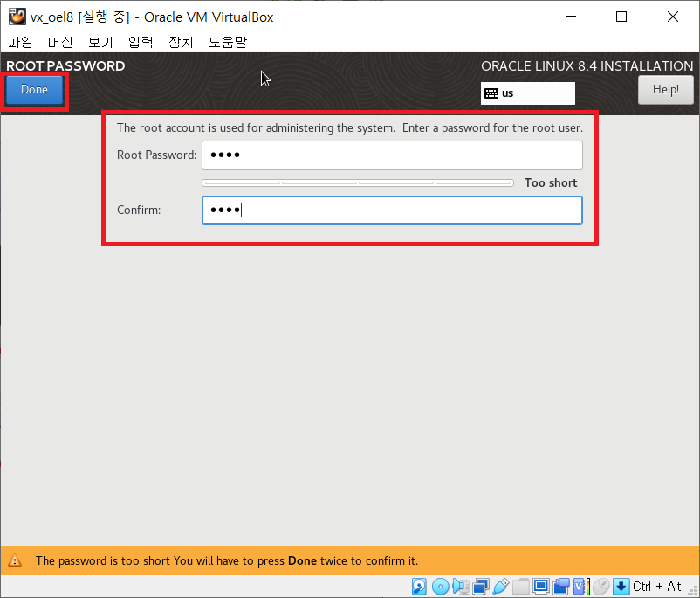700x598 pixels.
Task: Click the keyboard icon beside us
Action: coord(491,93)
